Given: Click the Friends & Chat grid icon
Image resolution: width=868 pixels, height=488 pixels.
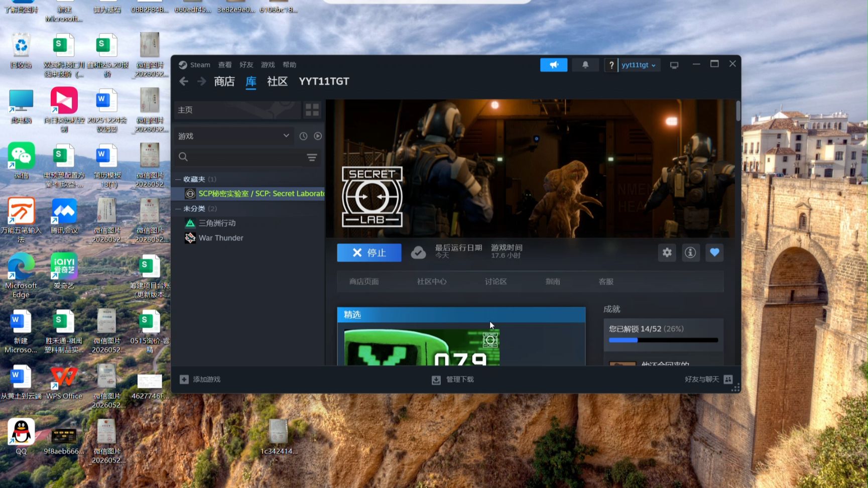Looking at the screenshot, I should pyautogui.click(x=728, y=380).
